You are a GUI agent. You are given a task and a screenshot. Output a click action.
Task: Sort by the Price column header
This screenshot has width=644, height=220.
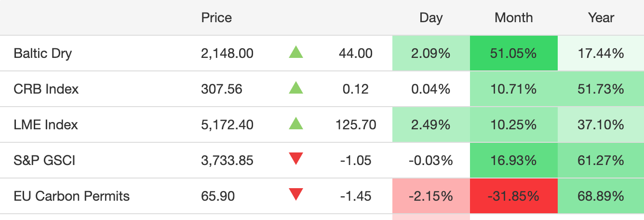(216, 18)
